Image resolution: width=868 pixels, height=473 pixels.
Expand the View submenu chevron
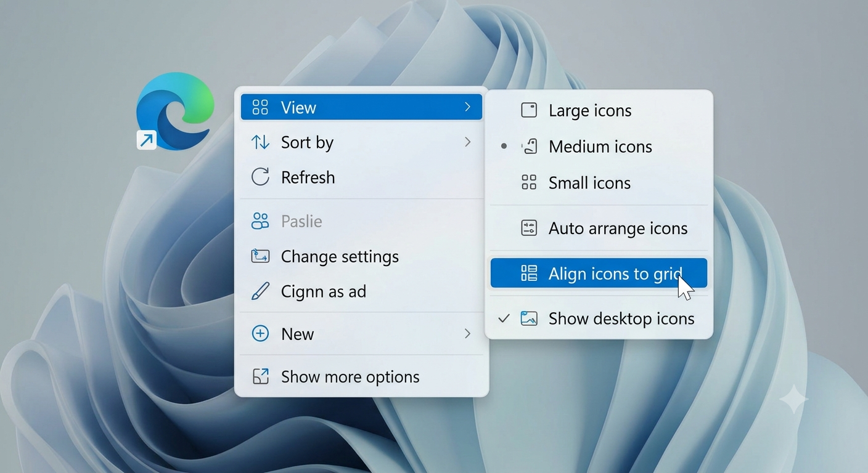click(468, 107)
